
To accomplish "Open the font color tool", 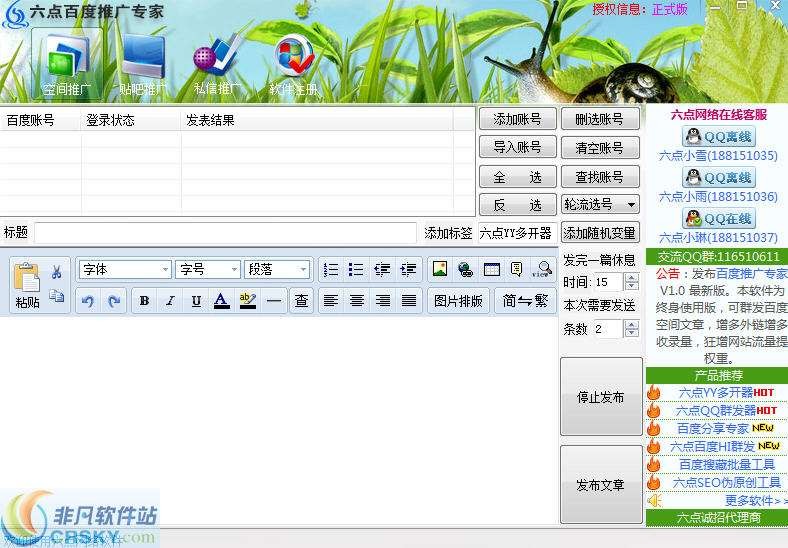I will pos(221,301).
